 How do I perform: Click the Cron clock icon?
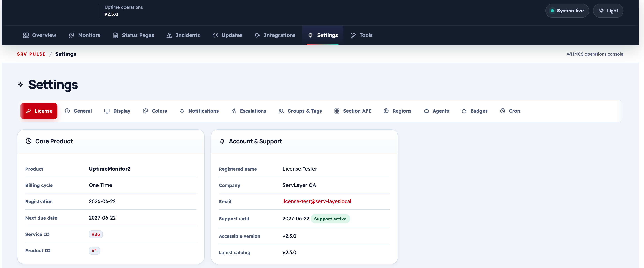(x=503, y=111)
